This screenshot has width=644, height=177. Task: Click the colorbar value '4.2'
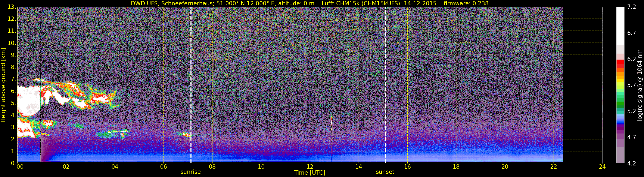(632, 163)
